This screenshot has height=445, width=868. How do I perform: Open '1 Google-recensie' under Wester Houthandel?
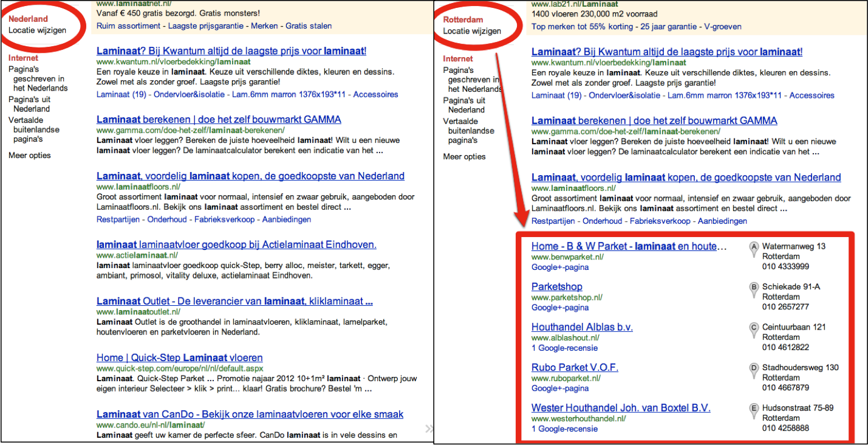click(x=564, y=429)
